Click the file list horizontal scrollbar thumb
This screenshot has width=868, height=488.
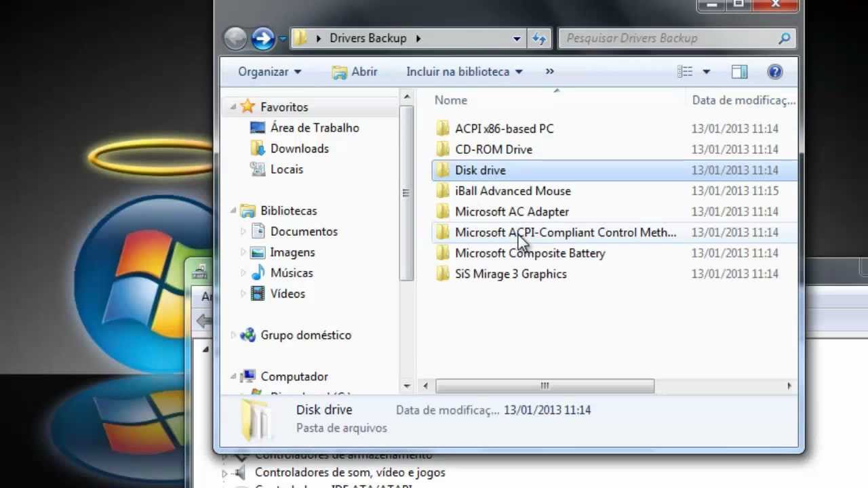click(x=545, y=386)
